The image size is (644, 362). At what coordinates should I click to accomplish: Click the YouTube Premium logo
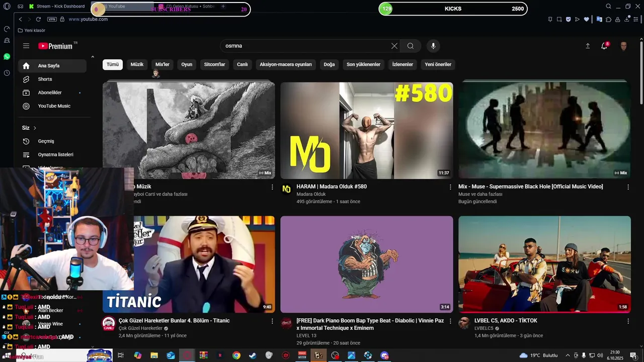[56, 46]
